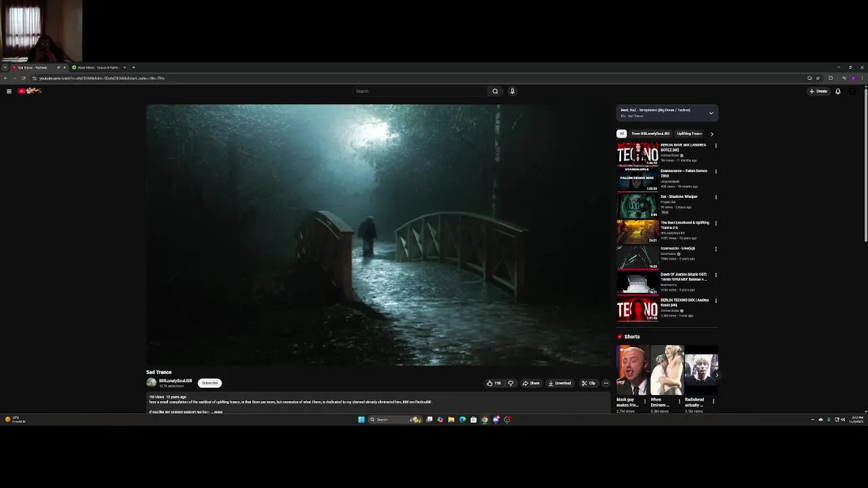
Task: Show more filter chips with right arrow
Action: coord(711,134)
